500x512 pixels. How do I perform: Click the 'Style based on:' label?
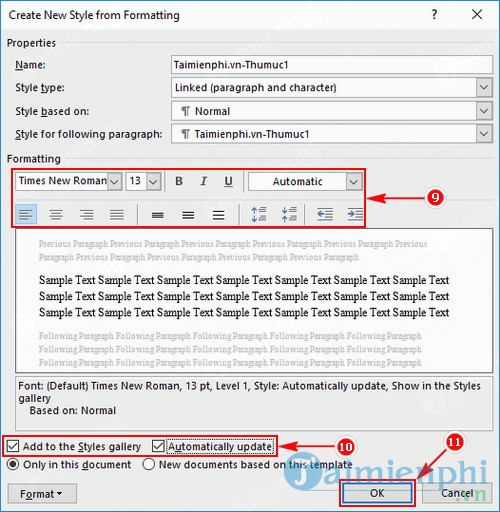pos(52,111)
